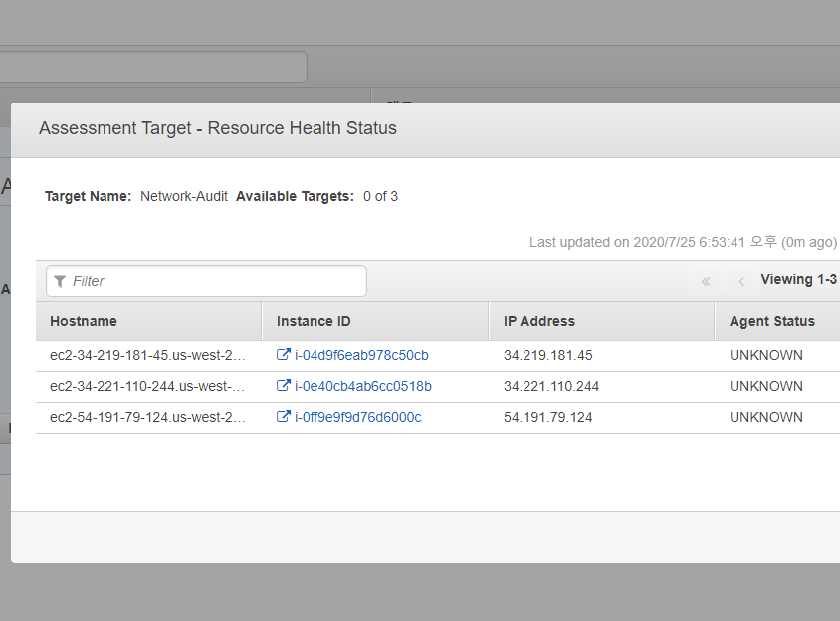
Task: Click external link icon for i-04d9f6eab978c50cb
Action: point(283,354)
